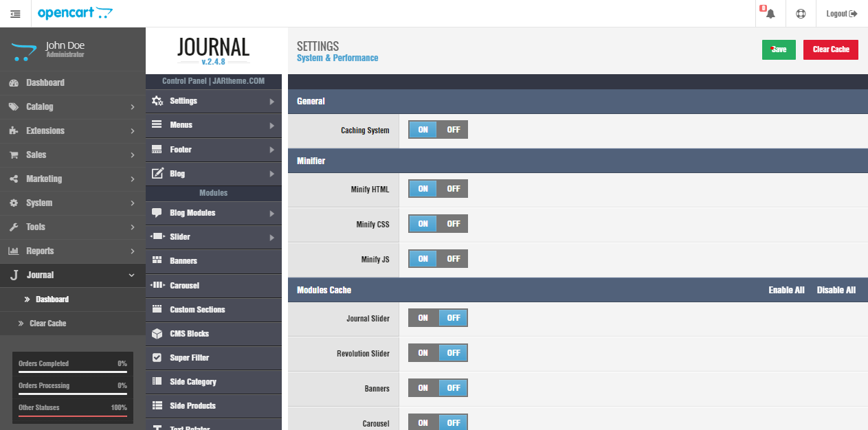Expand Journal Settings submenu arrow
868x430 pixels.
pyautogui.click(x=272, y=102)
